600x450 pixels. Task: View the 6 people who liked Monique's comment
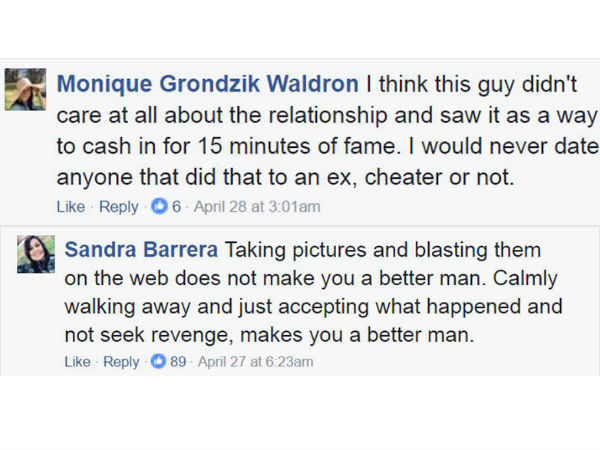click(176, 207)
